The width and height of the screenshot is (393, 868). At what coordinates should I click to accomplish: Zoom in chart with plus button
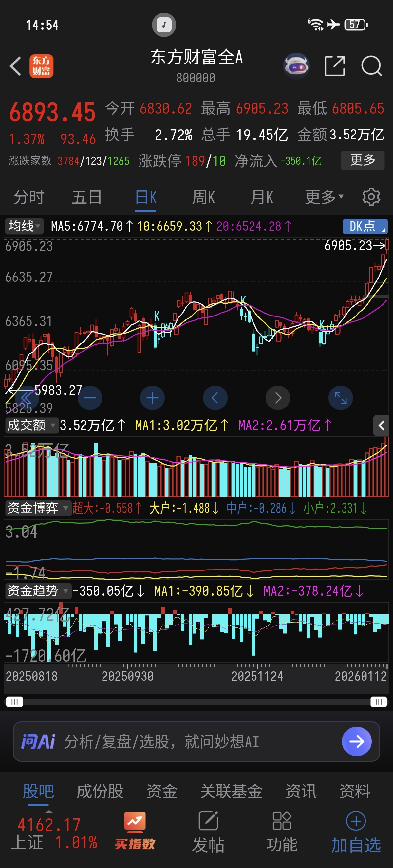pyautogui.click(x=152, y=398)
